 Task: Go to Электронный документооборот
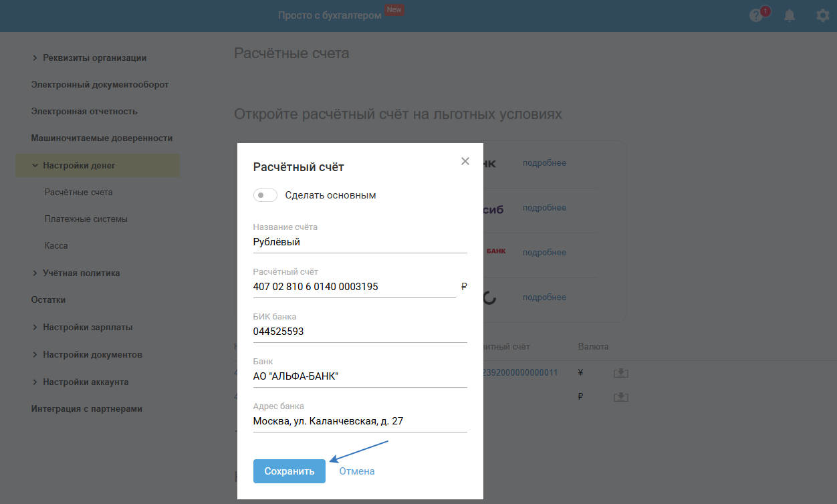tap(100, 85)
